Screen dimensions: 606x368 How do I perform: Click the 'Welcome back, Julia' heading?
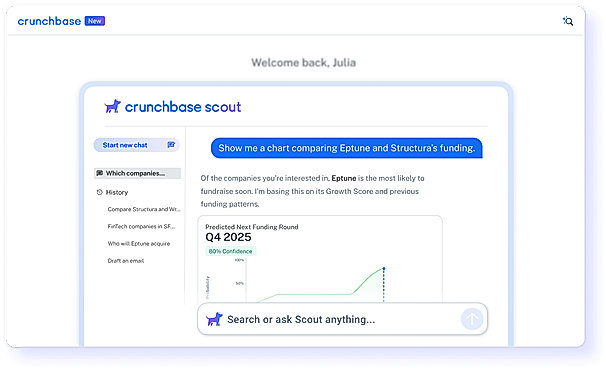[303, 62]
